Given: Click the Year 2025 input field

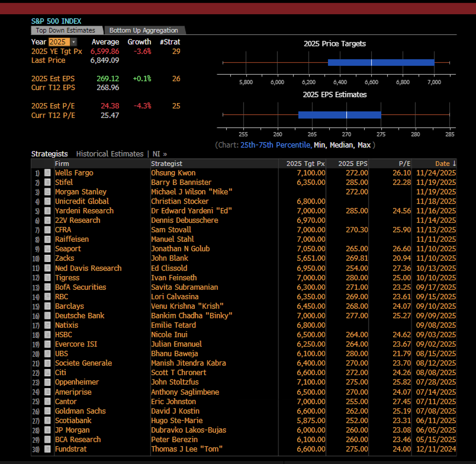Looking at the screenshot, I should click(x=59, y=42).
